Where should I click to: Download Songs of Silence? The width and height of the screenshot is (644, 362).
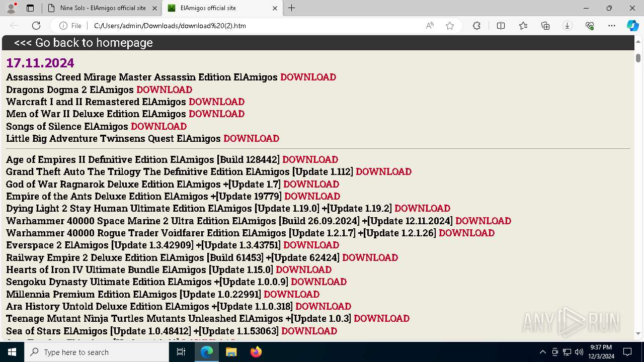pyautogui.click(x=158, y=126)
